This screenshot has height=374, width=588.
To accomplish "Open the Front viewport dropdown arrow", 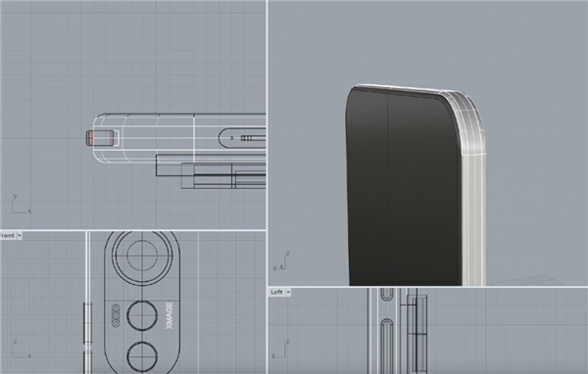I will click(x=20, y=236).
